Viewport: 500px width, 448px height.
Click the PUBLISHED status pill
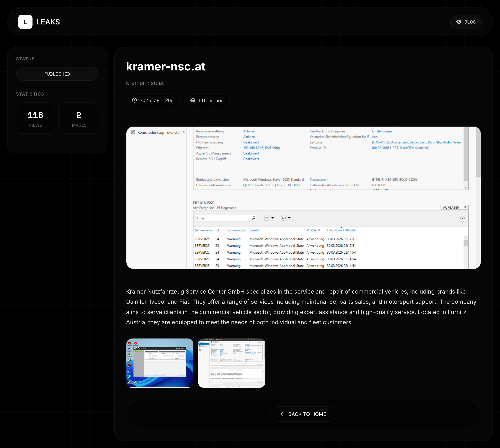[x=57, y=74]
